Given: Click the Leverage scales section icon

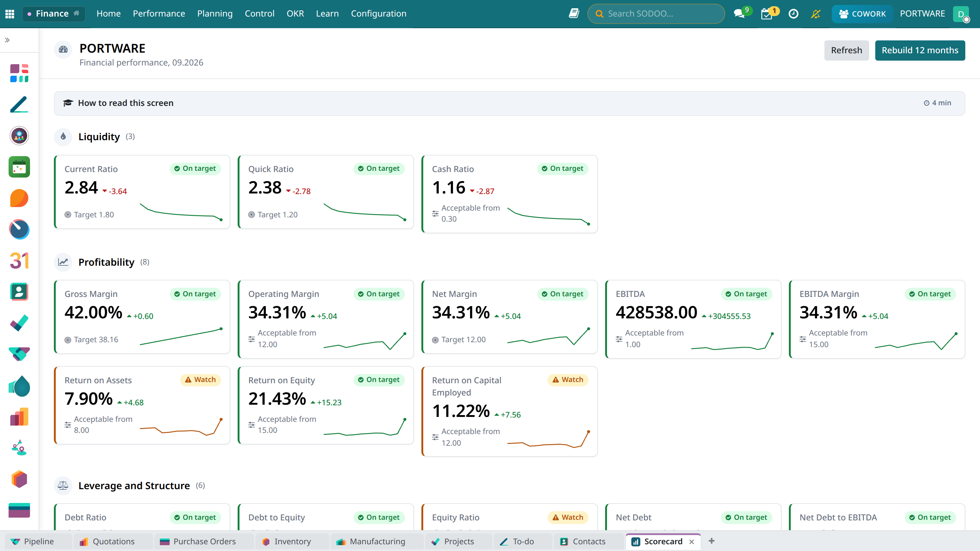Looking at the screenshot, I should (x=63, y=485).
